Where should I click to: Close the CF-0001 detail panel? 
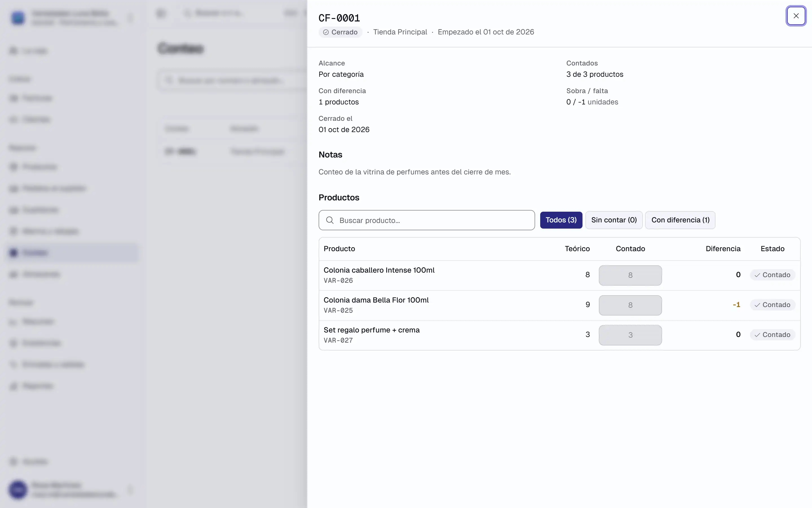click(x=796, y=16)
